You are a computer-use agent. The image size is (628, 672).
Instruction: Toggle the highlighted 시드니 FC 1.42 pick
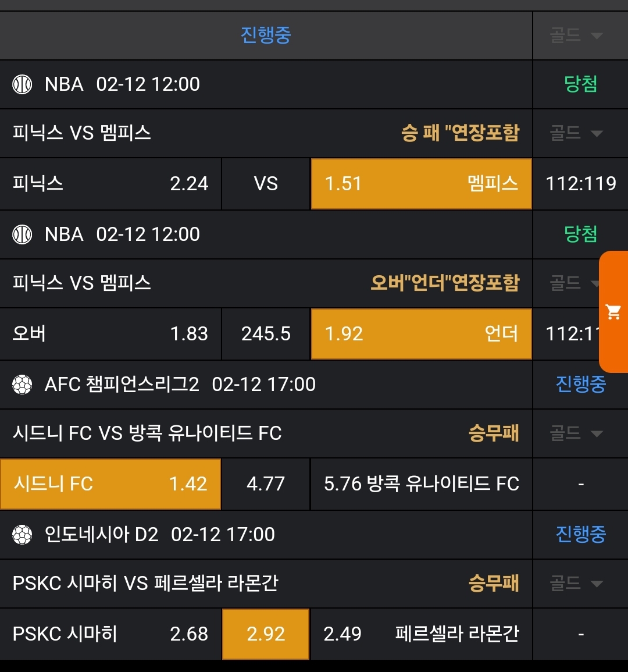pos(110,484)
